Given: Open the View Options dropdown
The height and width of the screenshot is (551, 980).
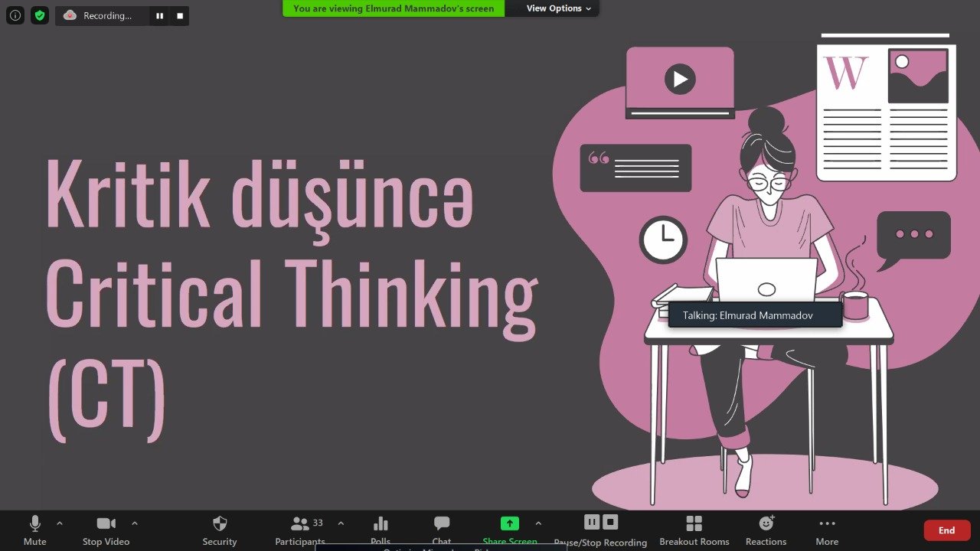Looking at the screenshot, I should [x=558, y=8].
